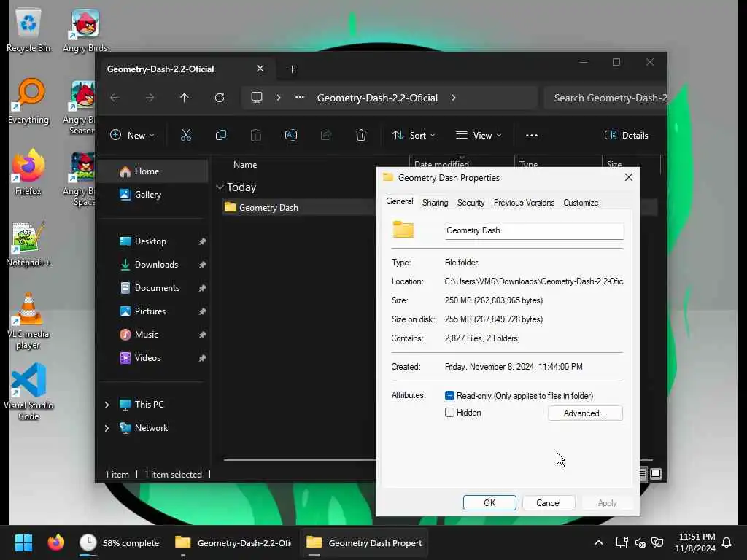Screen dimensions: 747x560
Task: Open Pictures in the navigation pane
Action: (153, 311)
